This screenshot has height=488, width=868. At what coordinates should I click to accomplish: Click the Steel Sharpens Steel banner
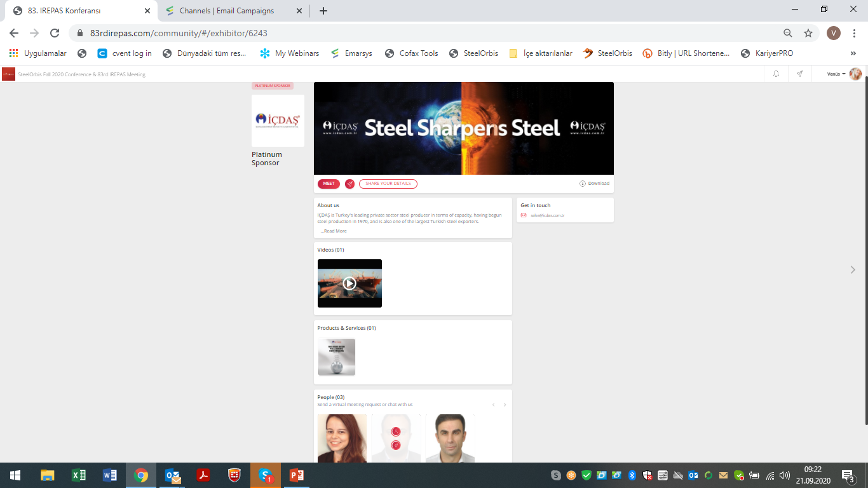(464, 128)
